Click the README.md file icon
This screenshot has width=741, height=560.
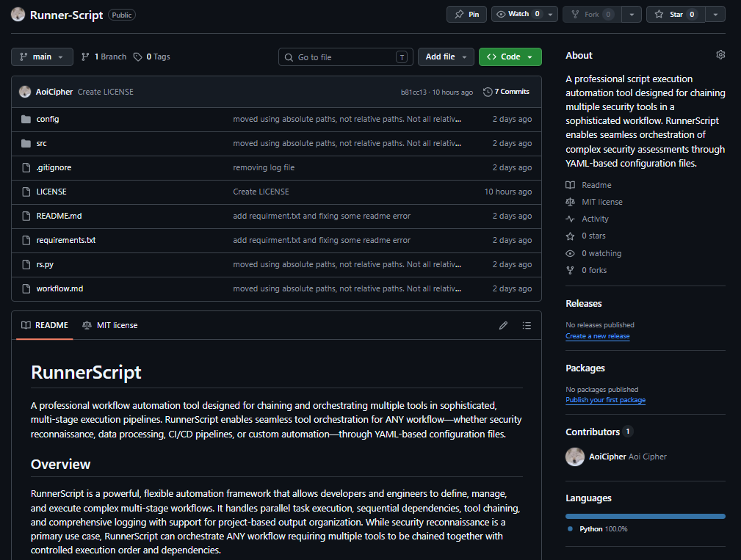tap(26, 216)
